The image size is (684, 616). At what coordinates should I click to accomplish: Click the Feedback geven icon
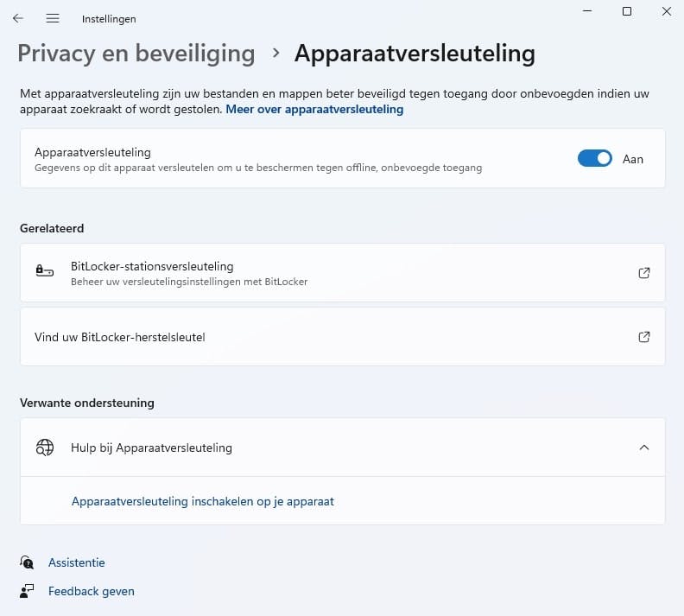pyautogui.click(x=28, y=592)
